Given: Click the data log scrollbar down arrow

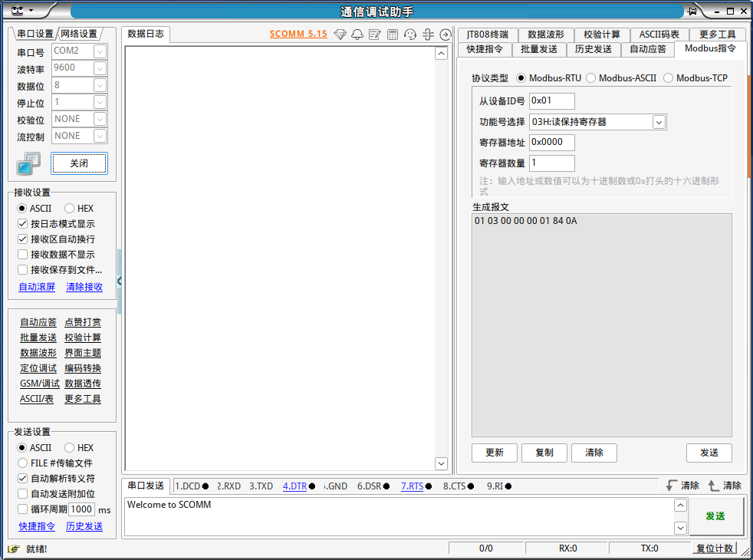Looking at the screenshot, I should tap(441, 463).
